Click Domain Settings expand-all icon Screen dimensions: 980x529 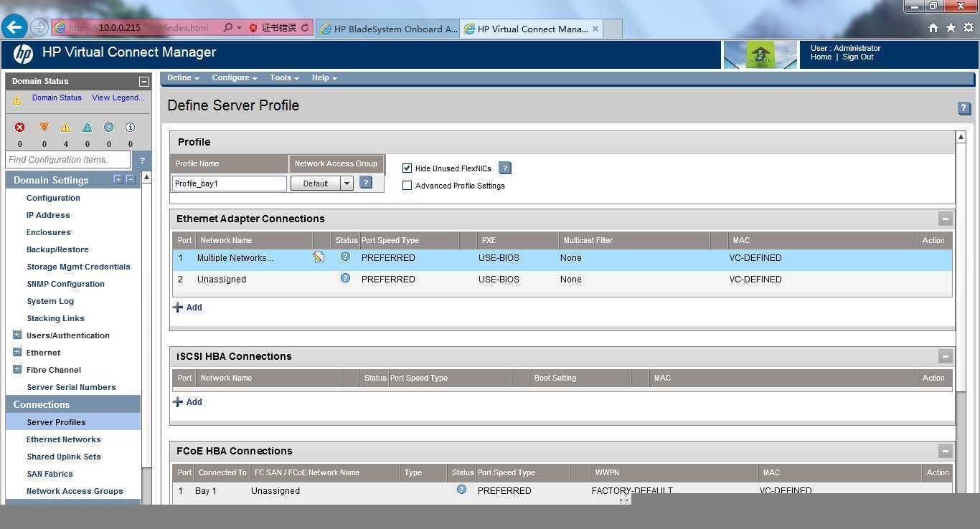coord(118,179)
